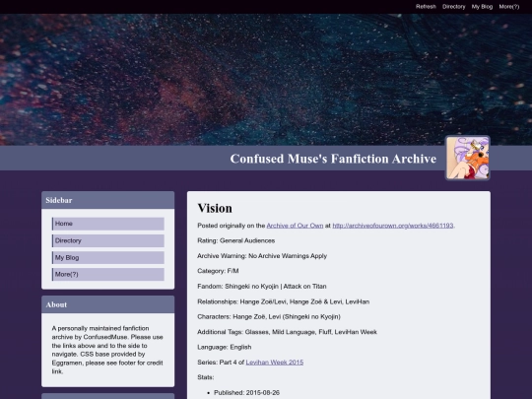Image resolution: width=532 pixels, height=399 pixels.
Task: Click the Additional Tags: Glasses line
Action: 287,332
